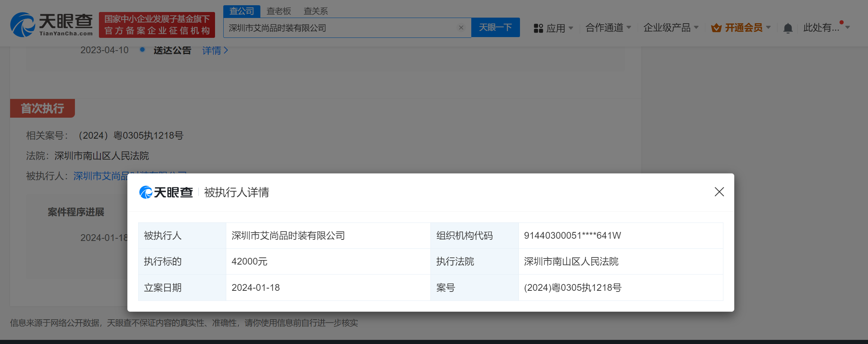Screen dimensions: 868x344
Task: Click the VIP crown icon
Action: (x=716, y=28)
